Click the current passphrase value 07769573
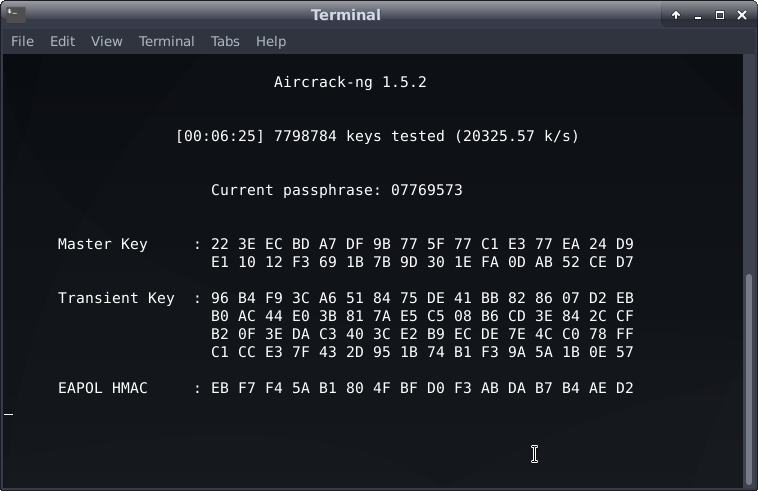 (x=426, y=190)
